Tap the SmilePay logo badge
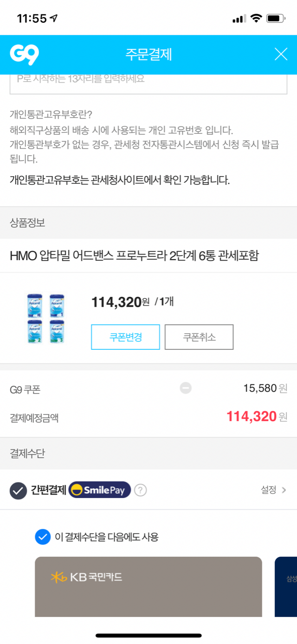The height and width of the screenshot is (644, 297). point(100,490)
